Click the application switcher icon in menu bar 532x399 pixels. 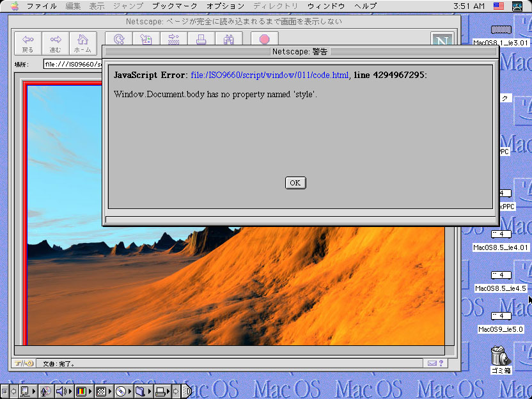point(517,6)
